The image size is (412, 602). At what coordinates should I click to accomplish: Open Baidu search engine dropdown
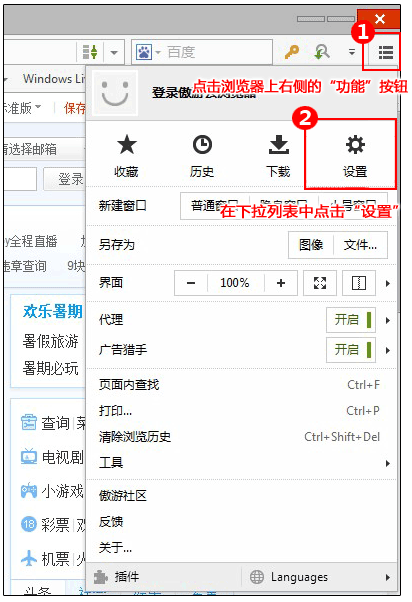click(147, 52)
